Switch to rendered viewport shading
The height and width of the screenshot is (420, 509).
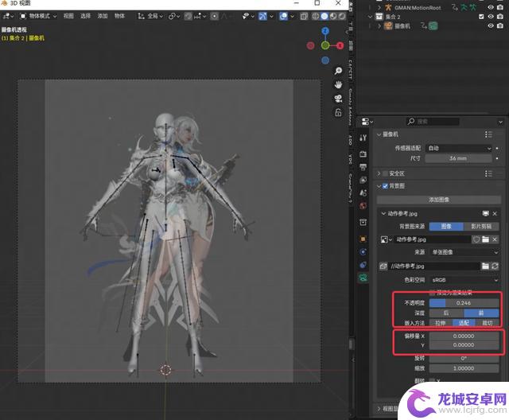342,16
